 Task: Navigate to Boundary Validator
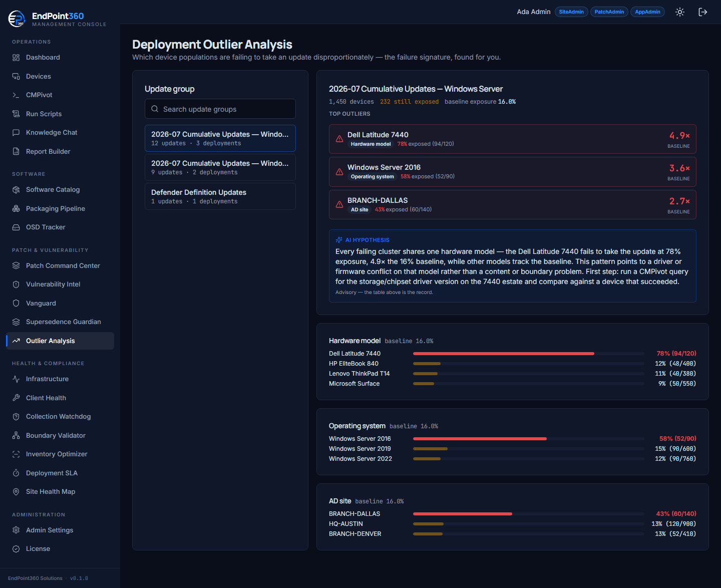tap(60, 436)
